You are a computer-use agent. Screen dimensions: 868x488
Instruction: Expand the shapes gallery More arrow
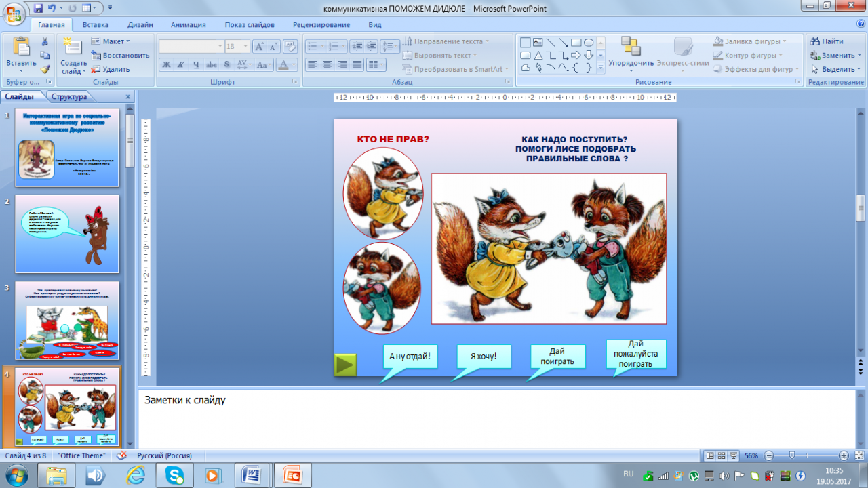tap(599, 68)
